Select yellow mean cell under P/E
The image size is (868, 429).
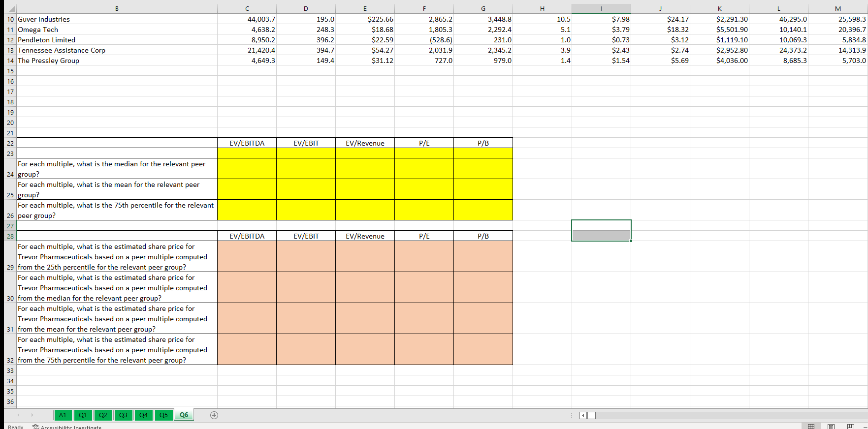[424, 189]
